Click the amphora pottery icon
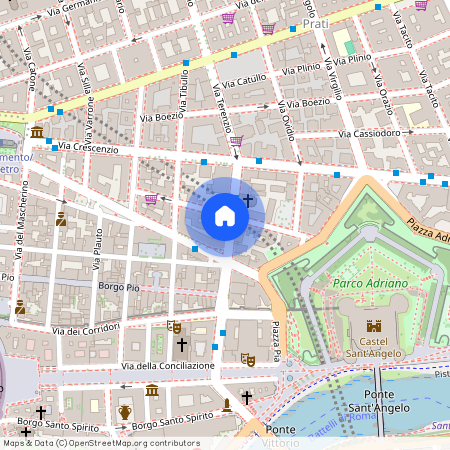The width and height of the screenshot is (450, 450). coord(125,413)
